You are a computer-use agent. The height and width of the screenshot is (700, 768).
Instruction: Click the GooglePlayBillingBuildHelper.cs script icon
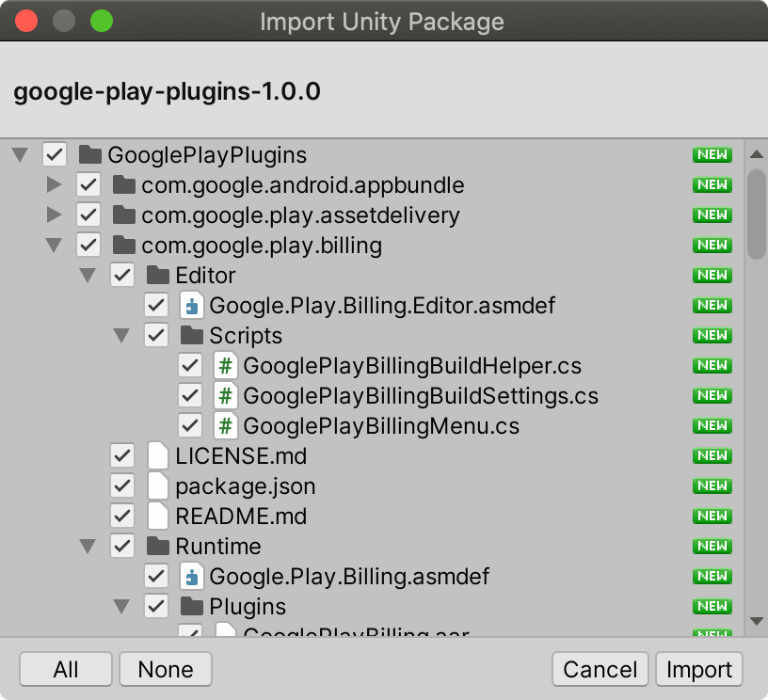[225, 366]
